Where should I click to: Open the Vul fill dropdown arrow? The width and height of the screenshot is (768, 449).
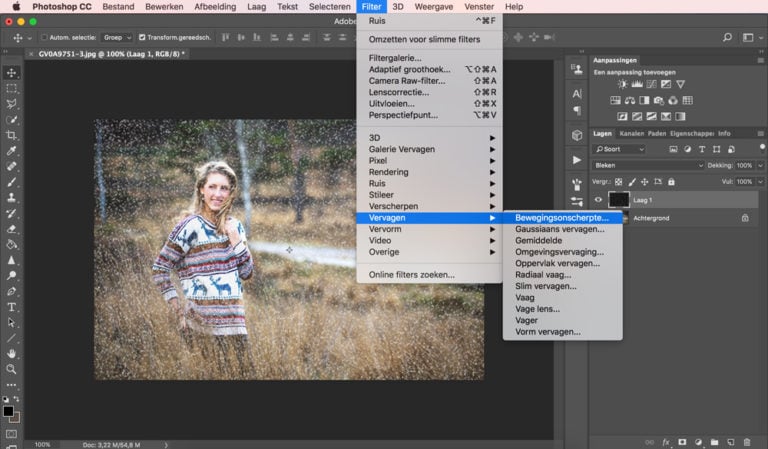click(x=760, y=182)
